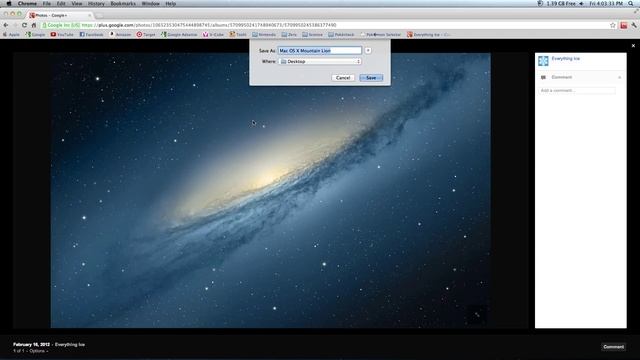Image resolution: width=640 pixels, height=360 pixels.
Task: Open the Science bookmark folder
Action: [x=312, y=35]
